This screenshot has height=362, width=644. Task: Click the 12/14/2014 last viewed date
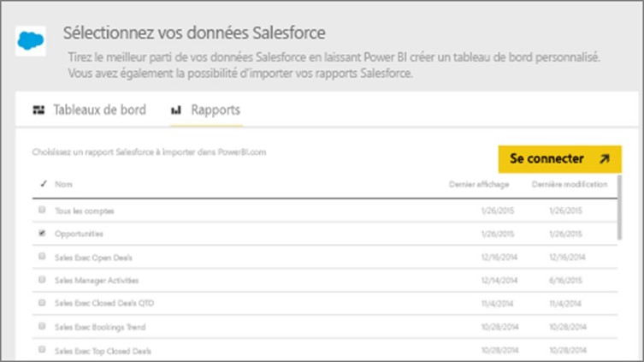[499, 281]
